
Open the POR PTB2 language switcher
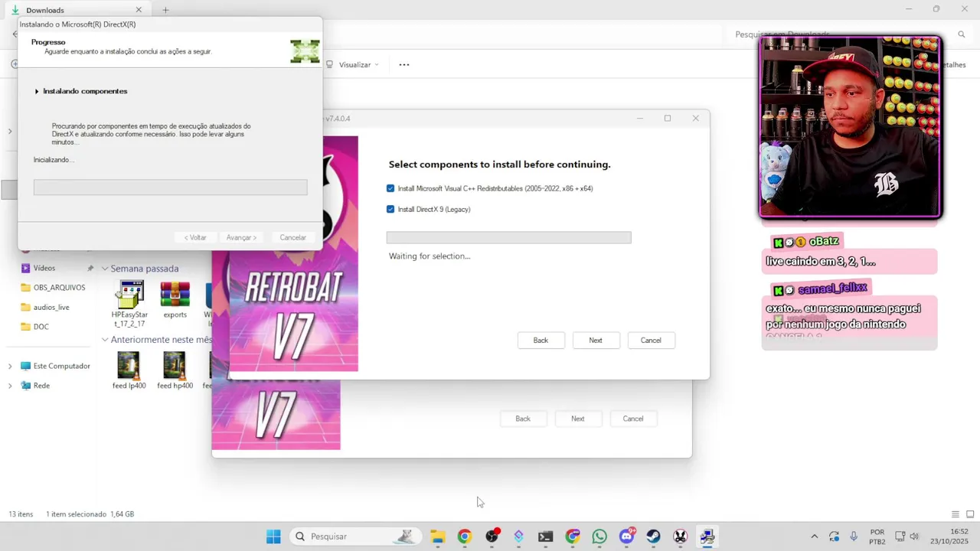point(877,536)
